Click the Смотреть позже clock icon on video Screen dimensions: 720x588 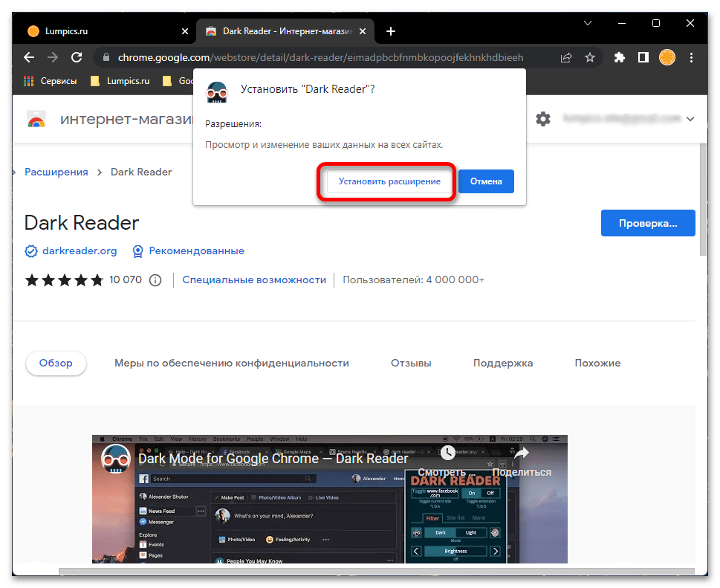(x=447, y=453)
